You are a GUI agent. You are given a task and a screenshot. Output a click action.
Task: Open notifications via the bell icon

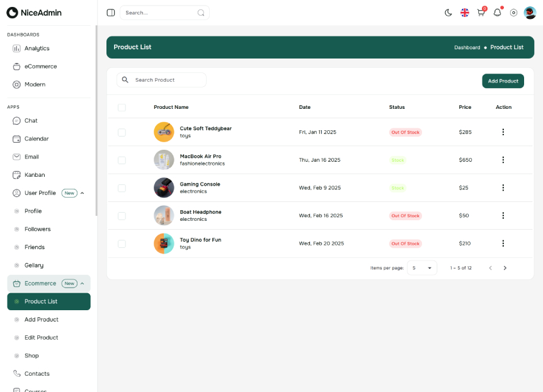pos(497,13)
